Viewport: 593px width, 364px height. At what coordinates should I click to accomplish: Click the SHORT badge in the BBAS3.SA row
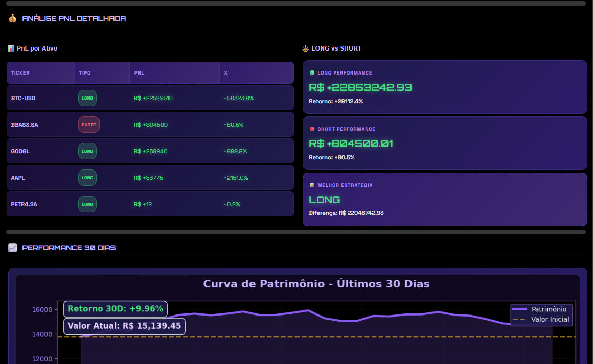point(88,125)
